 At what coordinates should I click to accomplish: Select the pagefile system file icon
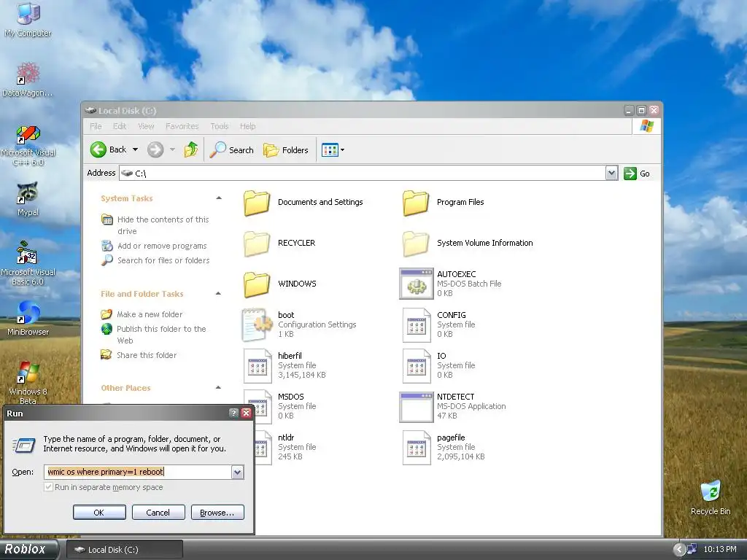(417, 448)
